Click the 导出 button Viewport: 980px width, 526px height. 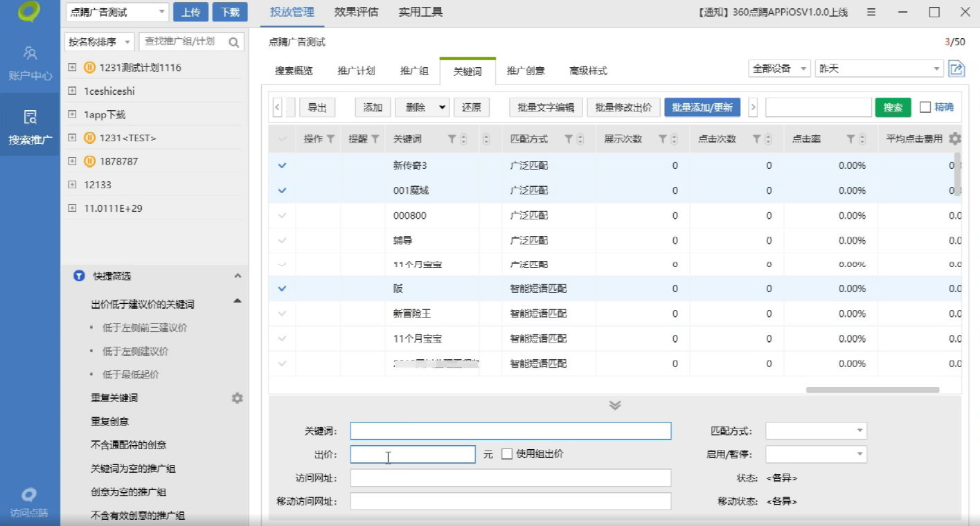(x=317, y=107)
